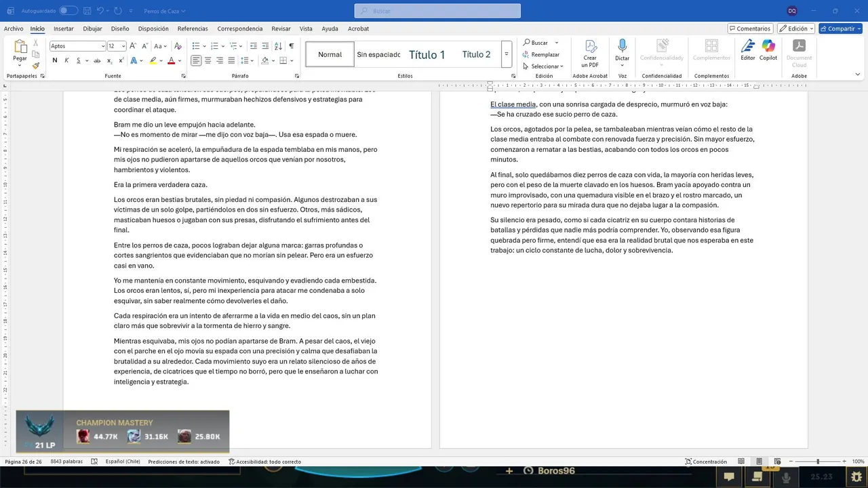Apply the Normal style
Screen dimensions: 868x488
pyautogui.click(x=330, y=54)
